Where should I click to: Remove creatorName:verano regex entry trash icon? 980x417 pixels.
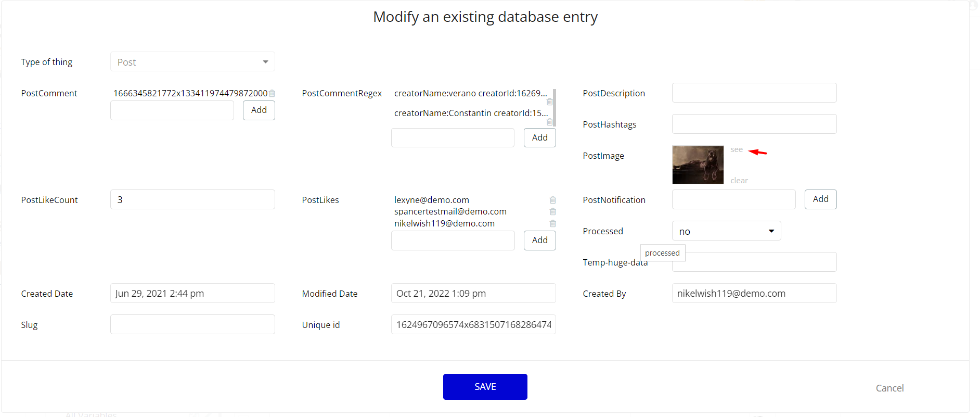click(550, 102)
